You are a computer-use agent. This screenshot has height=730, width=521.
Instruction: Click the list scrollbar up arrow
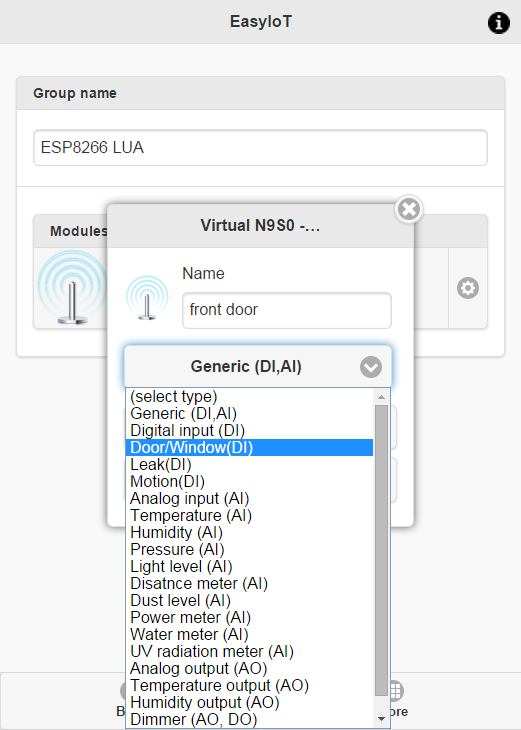tap(381, 397)
